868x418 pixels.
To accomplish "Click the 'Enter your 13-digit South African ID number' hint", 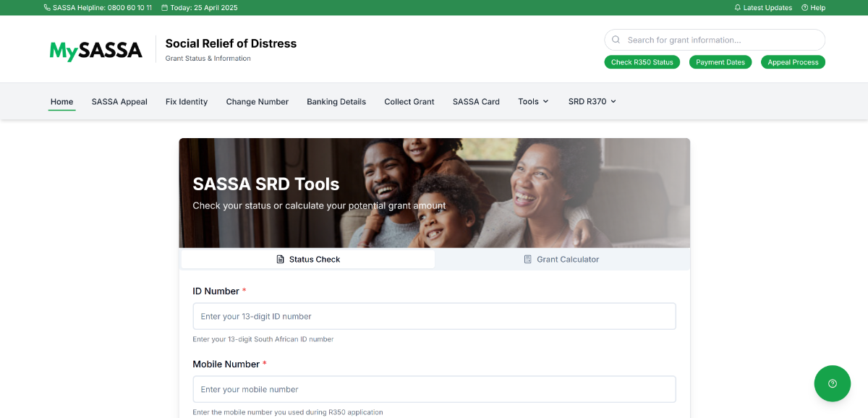I will [263, 339].
